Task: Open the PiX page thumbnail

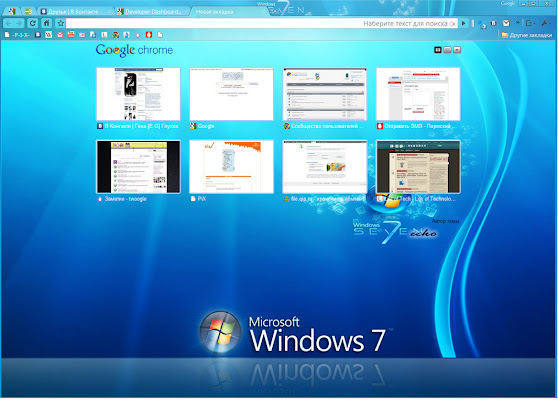Action: (x=232, y=167)
